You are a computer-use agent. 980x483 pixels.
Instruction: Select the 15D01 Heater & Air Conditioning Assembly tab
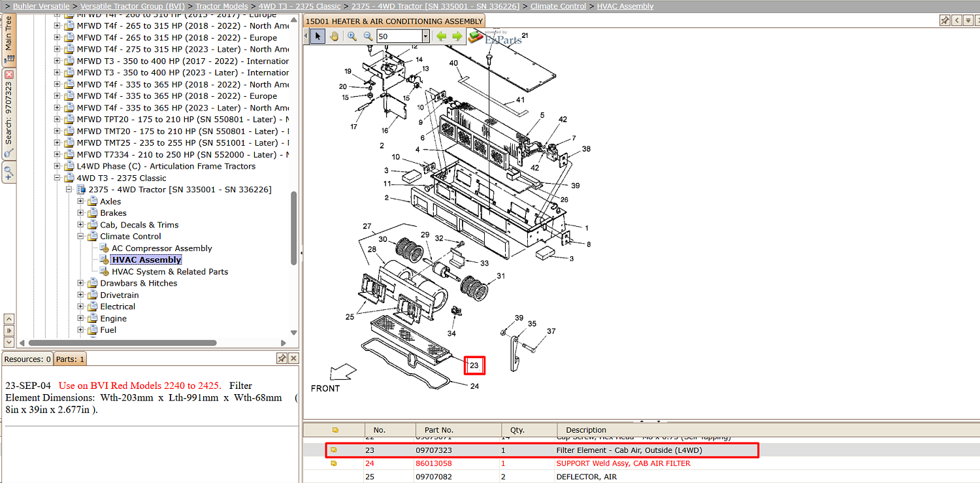(394, 22)
